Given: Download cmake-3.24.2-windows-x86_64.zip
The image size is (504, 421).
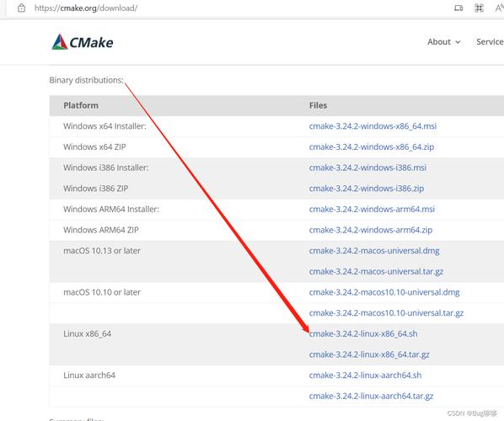Looking at the screenshot, I should click(371, 147).
